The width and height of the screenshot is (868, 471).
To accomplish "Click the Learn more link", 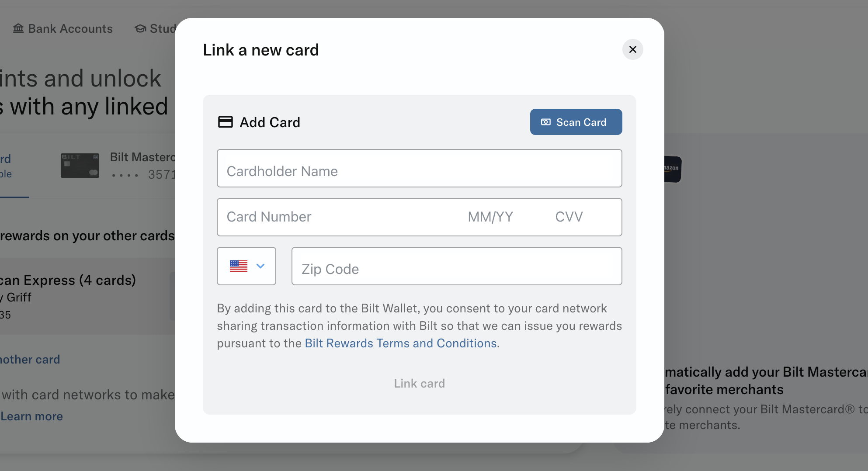I will [32, 416].
